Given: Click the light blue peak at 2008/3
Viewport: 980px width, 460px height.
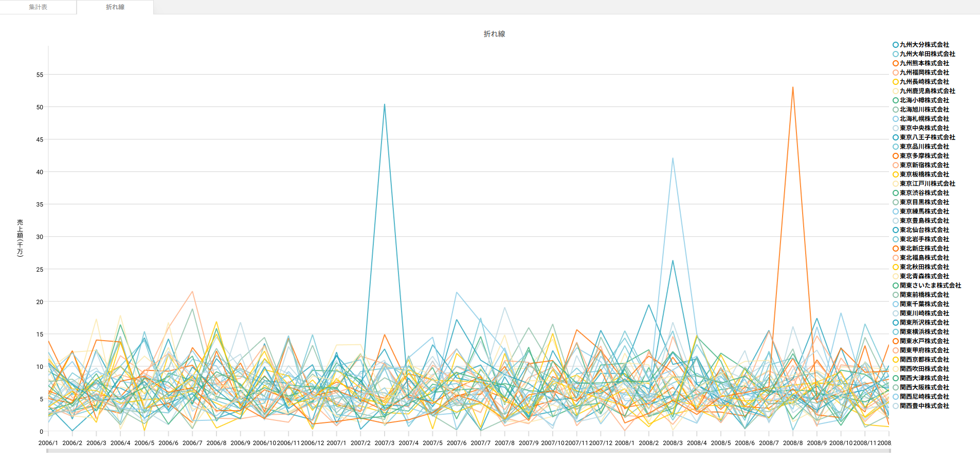Looking at the screenshot, I should tap(673, 158).
